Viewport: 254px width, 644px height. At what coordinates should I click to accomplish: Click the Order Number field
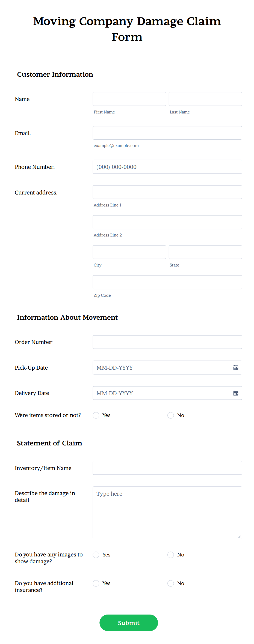[167, 342]
